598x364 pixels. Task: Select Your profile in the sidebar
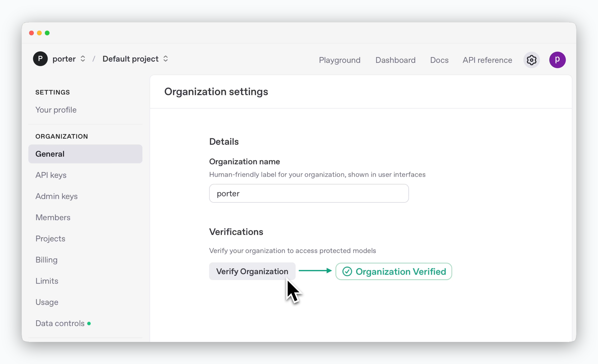tap(56, 110)
